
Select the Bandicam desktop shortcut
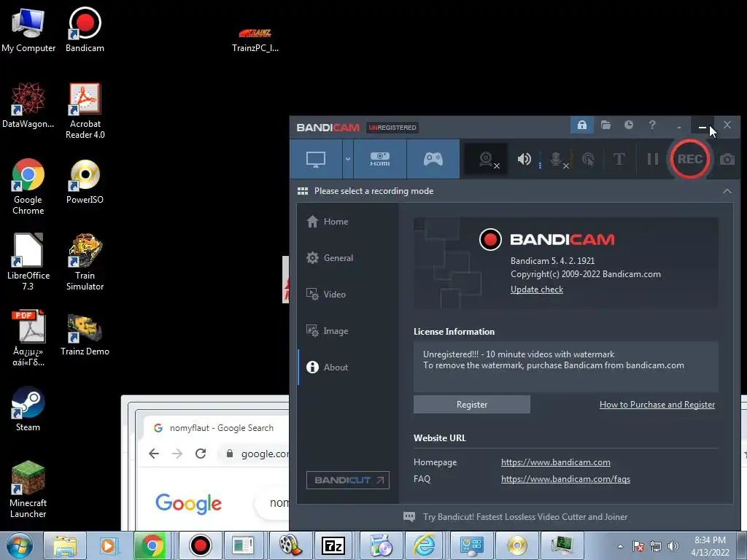pos(85,30)
